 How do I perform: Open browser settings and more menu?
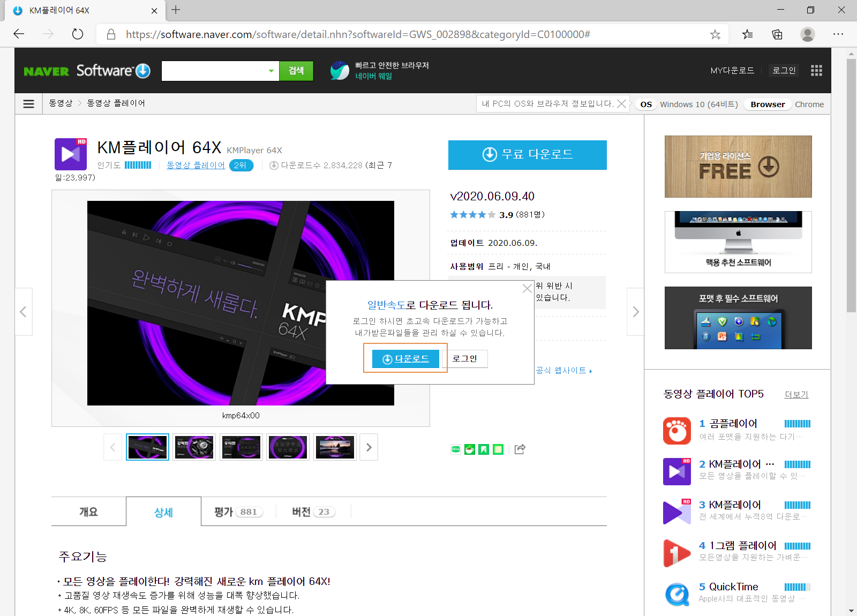coord(838,34)
